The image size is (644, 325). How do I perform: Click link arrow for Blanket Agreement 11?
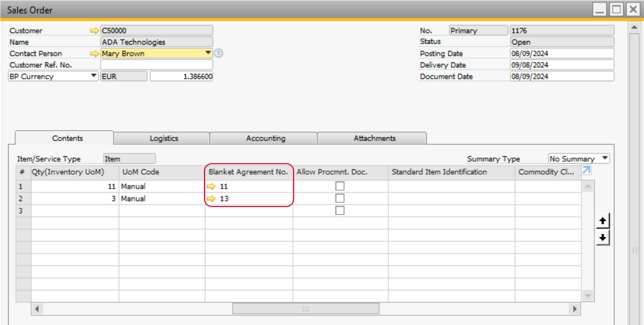(x=212, y=186)
